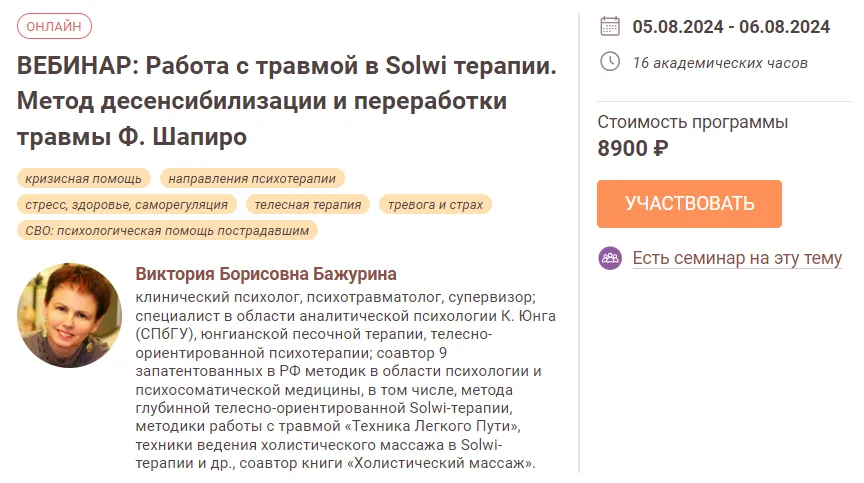
Task: Click the calendar icon next to dates
Action: click(609, 27)
